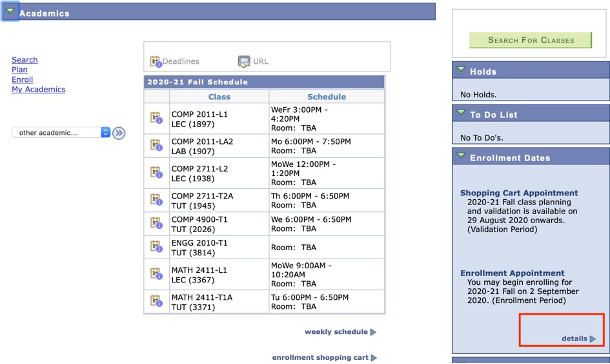The width and height of the screenshot is (610, 364).
Task: Click Mo 6:00PM - 7:50PM schedule cell
Action: 327,146
